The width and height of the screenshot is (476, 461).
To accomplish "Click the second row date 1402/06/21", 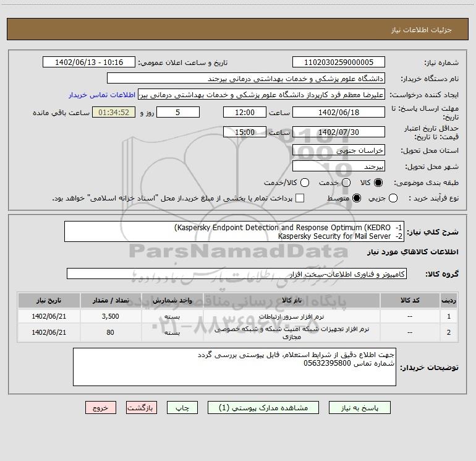I will click(x=49, y=332).
